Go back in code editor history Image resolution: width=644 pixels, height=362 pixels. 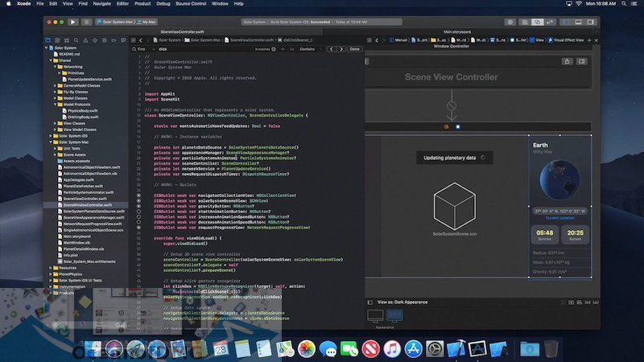click(x=141, y=40)
